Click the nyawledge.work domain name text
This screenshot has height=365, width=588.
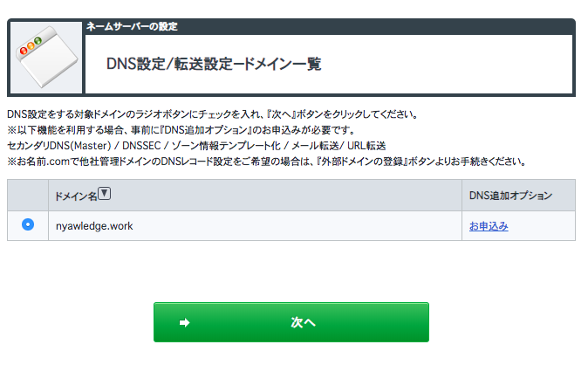pyautogui.click(x=94, y=226)
